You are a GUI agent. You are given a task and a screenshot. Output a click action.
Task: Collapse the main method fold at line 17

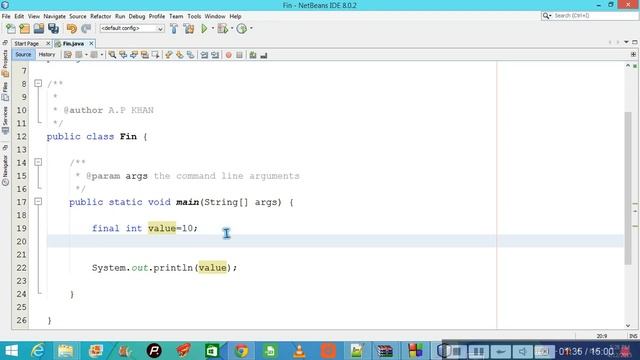click(x=38, y=202)
